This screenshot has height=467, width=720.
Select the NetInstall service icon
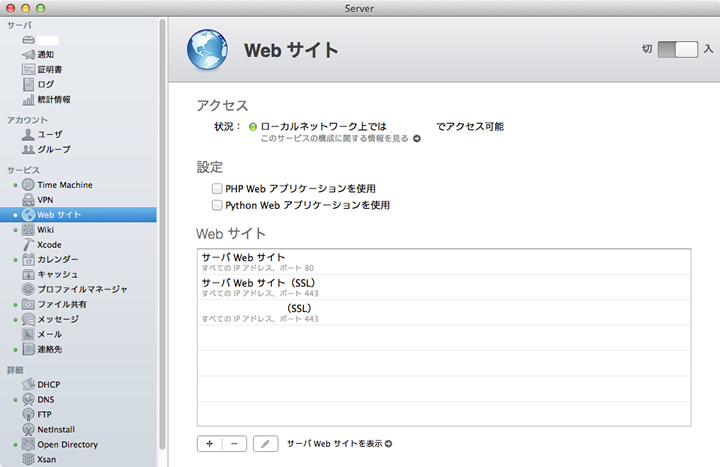click(28, 429)
